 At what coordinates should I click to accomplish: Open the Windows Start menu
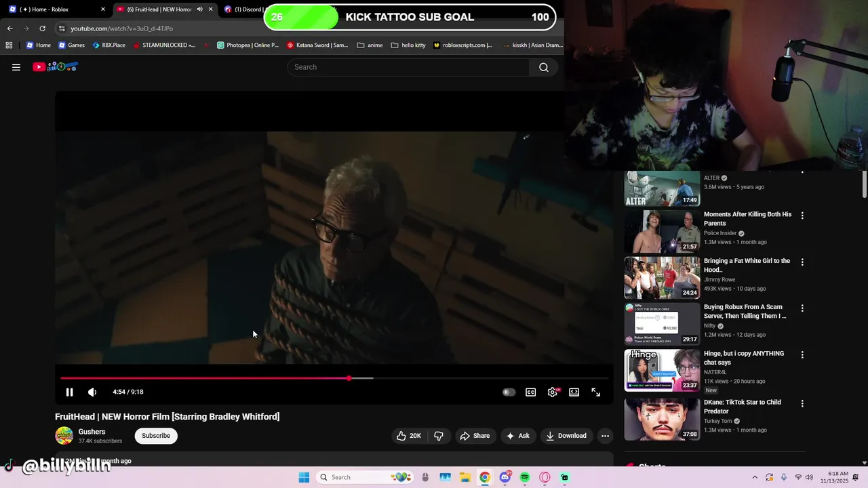coord(304,477)
